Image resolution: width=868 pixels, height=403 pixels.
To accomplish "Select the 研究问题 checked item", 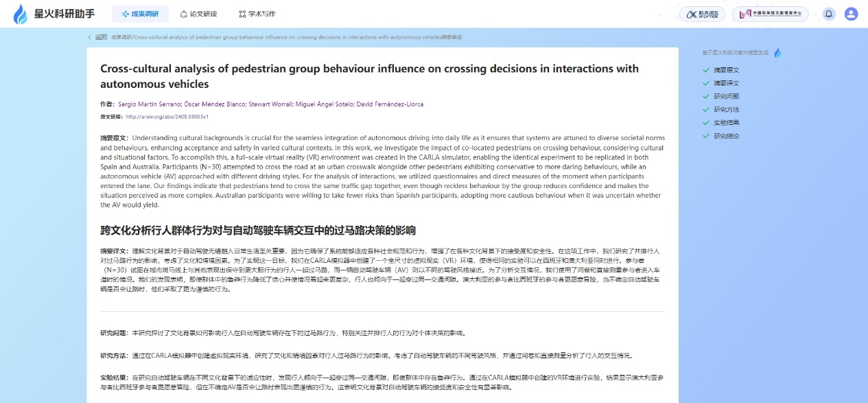I will (720, 96).
